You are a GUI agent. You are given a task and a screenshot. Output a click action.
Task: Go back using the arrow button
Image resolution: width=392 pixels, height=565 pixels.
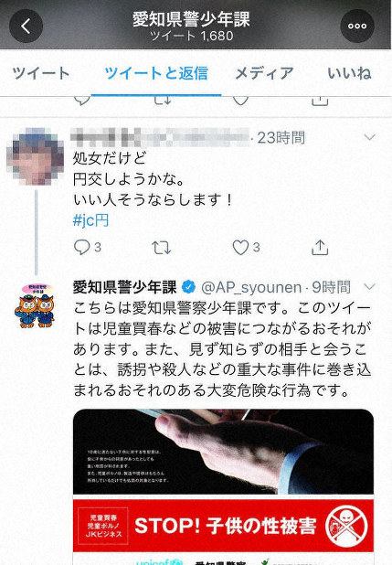(x=26, y=26)
